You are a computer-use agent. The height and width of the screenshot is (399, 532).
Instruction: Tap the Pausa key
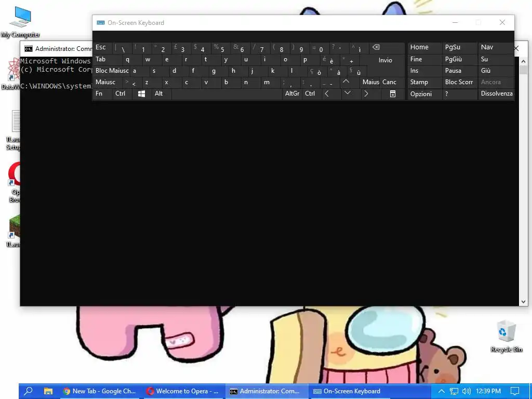(459, 71)
